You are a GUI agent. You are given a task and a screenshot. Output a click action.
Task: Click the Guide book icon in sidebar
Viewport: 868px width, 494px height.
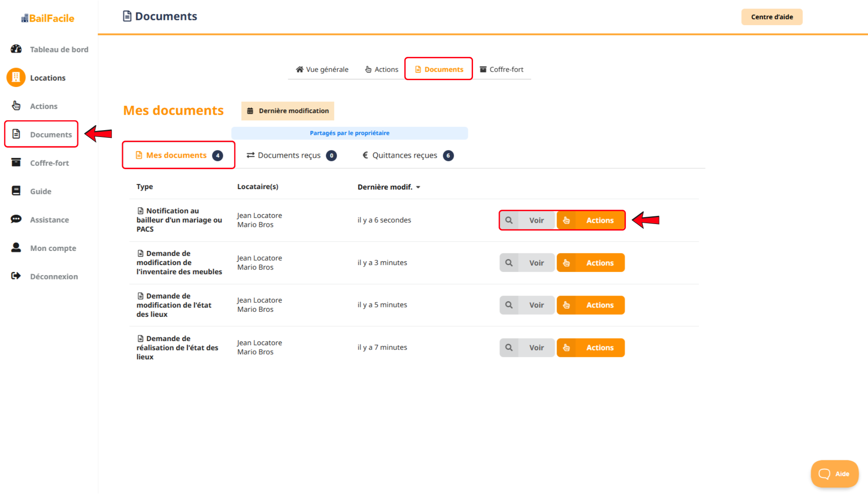16,191
